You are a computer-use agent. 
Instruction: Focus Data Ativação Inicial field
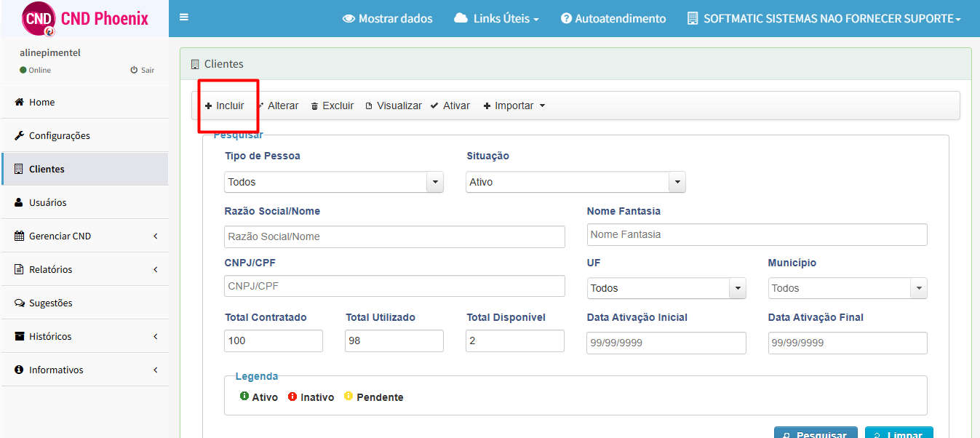pyautogui.click(x=666, y=343)
